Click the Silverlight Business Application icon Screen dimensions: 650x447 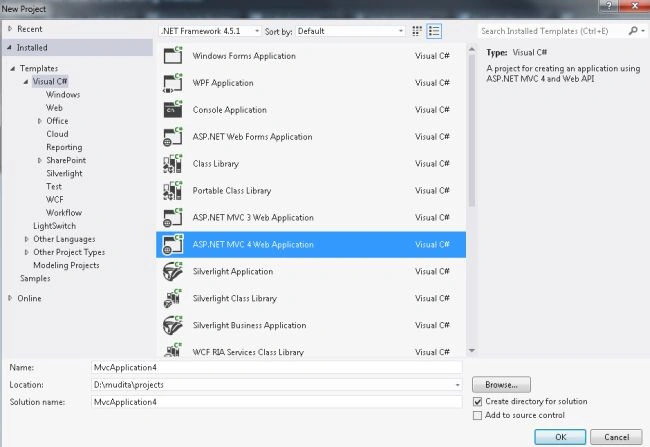[x=173, y=325]
